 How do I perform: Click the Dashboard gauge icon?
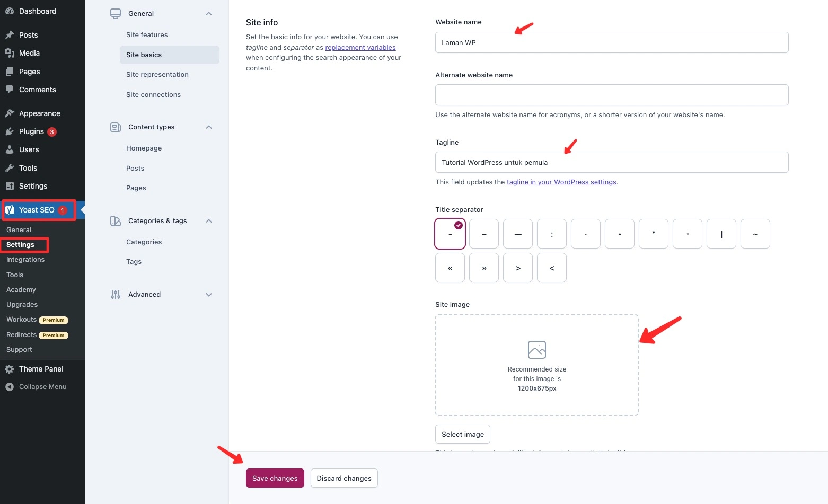(10, 11)
